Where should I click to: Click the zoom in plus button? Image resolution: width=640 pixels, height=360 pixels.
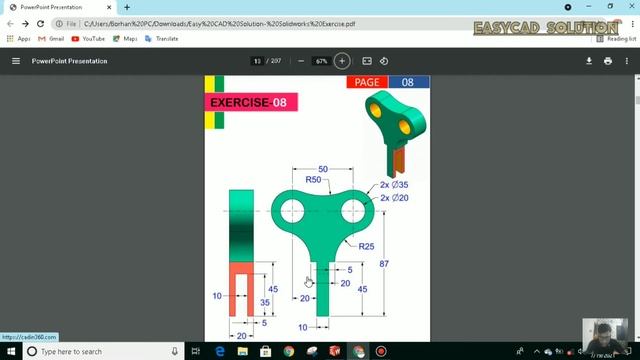coord(342,61)
